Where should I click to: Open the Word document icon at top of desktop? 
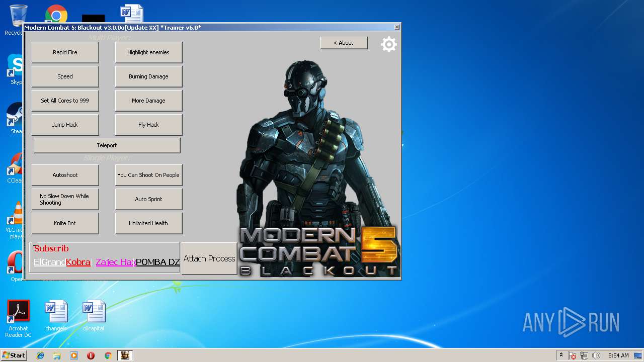tap(132, 14)
